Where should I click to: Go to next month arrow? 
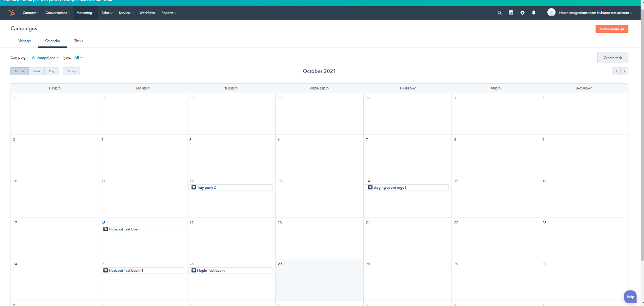tap(624, 71)
